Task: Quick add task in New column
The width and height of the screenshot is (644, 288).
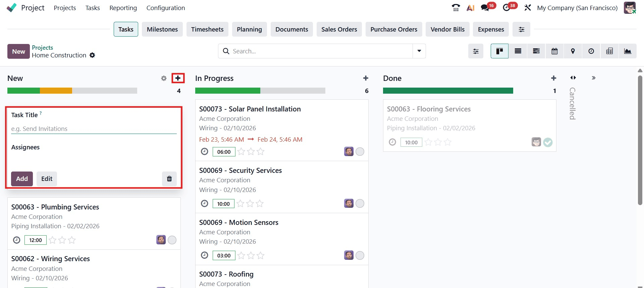Action: click(178, 78)
